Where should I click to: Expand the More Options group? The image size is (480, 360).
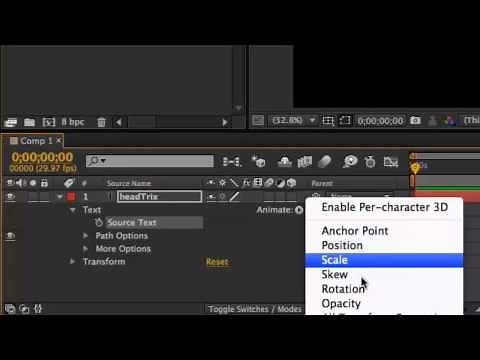(x=86, y=249)
